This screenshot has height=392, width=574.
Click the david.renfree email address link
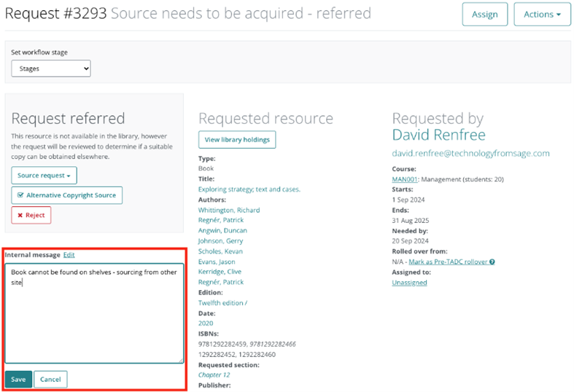[x=470, y=153]
